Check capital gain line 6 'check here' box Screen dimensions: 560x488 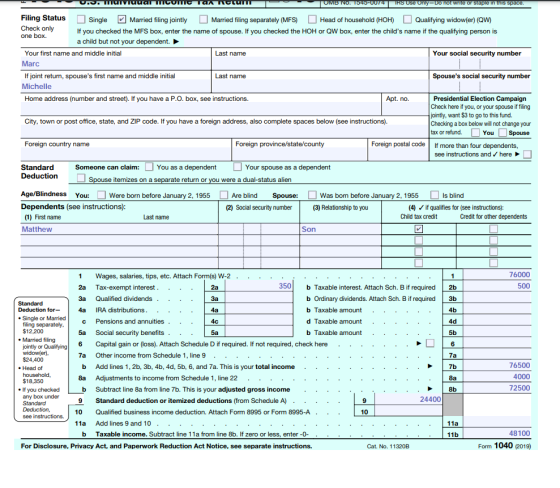pos(430,343)
